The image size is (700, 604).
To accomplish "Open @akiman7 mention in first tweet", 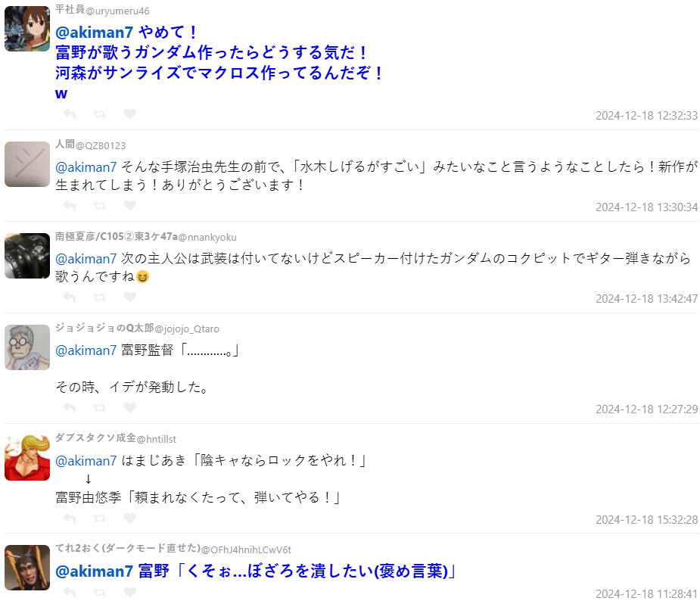I will tap(94, 32).
